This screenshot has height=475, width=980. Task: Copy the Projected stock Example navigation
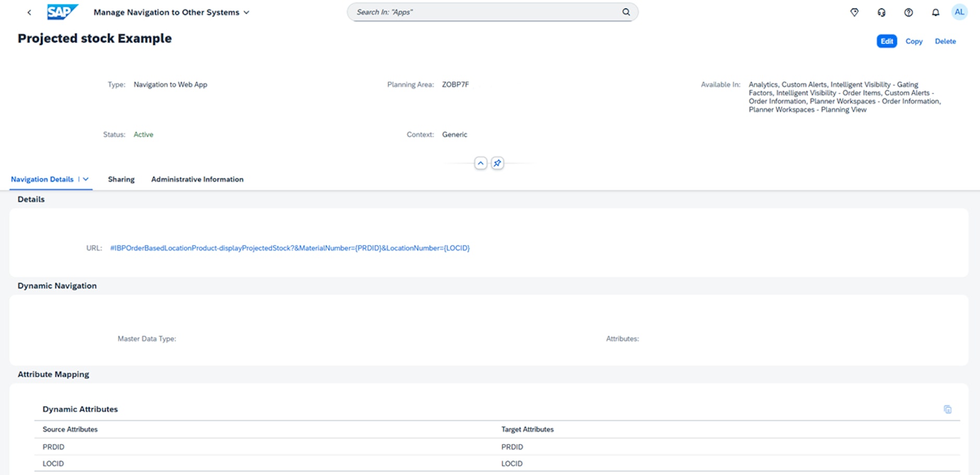pyautogui.click(x=914, y=41)
